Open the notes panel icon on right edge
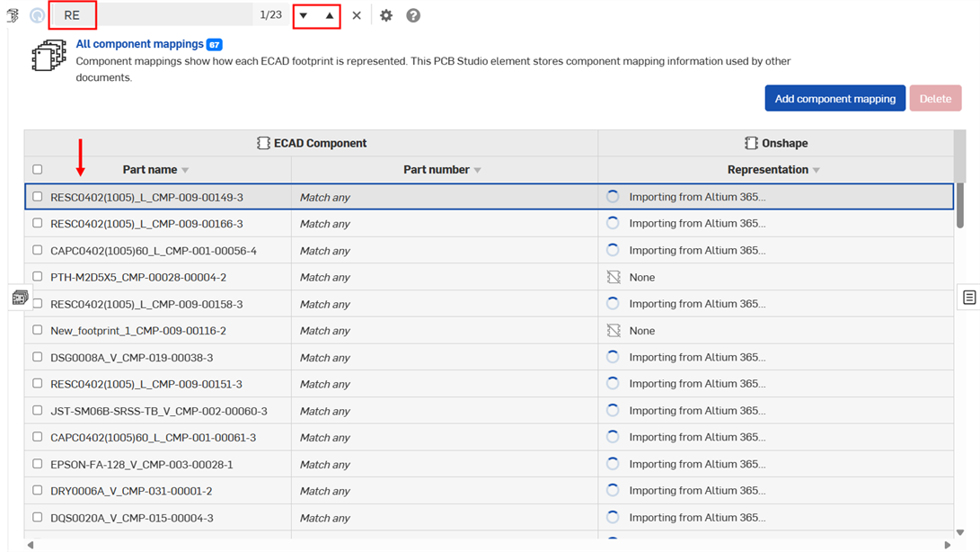This screenshot has height=552, width=980. pyautogui.click(x=969, y=298)
